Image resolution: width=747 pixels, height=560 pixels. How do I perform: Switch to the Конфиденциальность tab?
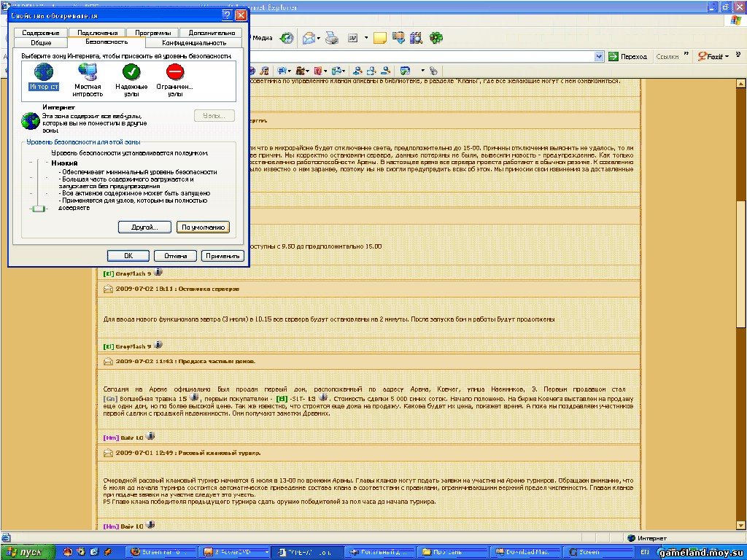(x=195, y=43)
